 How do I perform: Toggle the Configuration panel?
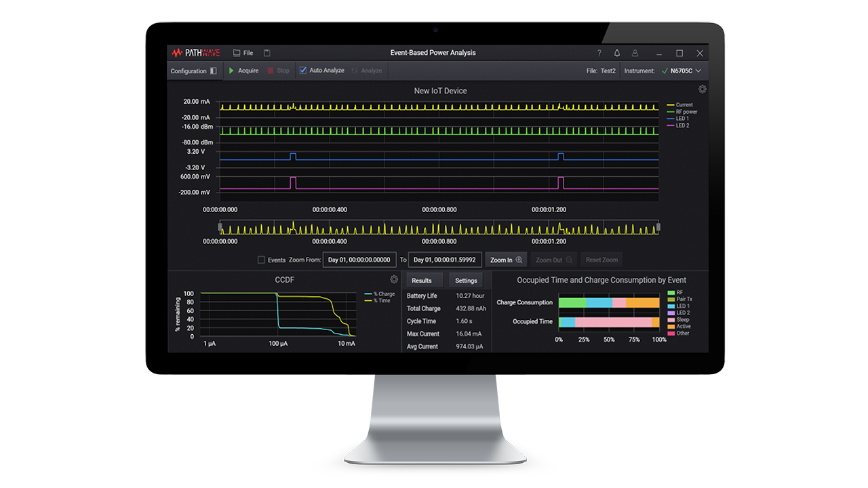pos(193,70)
